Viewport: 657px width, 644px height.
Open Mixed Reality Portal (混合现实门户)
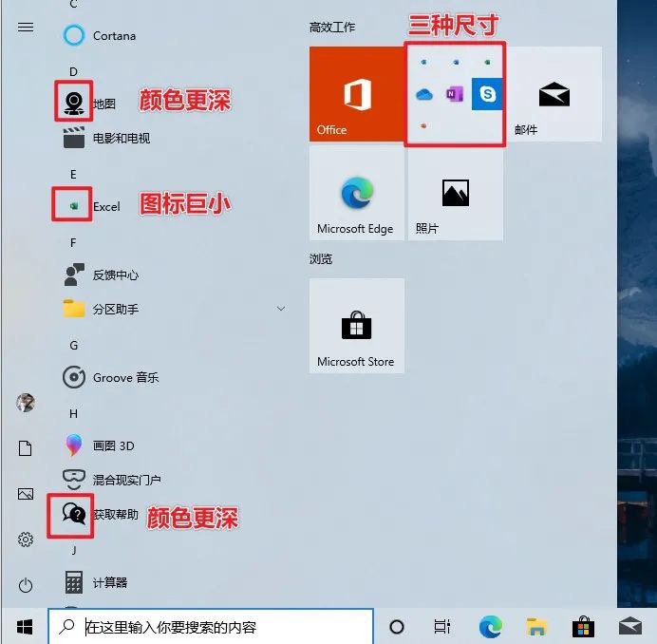(112, 480)
